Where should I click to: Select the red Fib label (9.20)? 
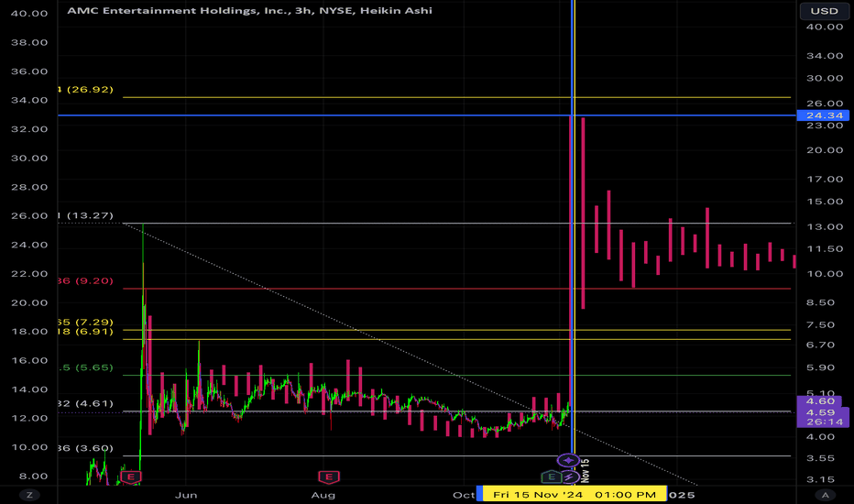[x=85, y=280]
